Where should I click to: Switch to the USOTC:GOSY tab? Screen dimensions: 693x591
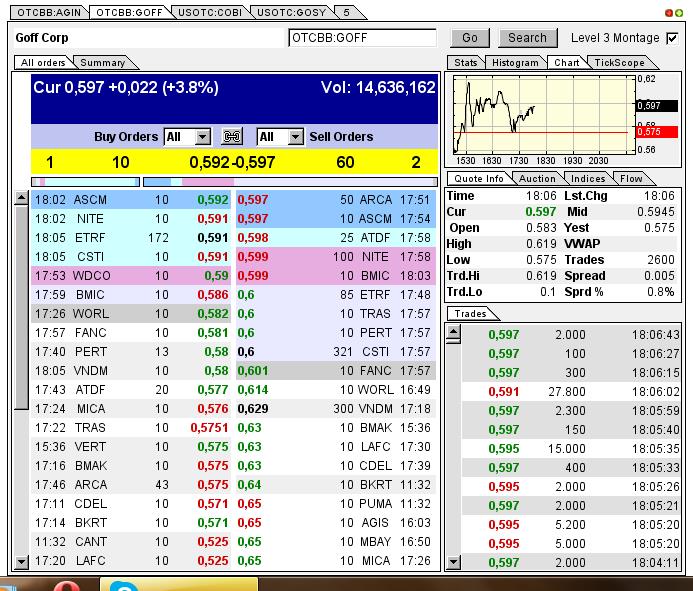pyautogui.click(x=291, y=12)
